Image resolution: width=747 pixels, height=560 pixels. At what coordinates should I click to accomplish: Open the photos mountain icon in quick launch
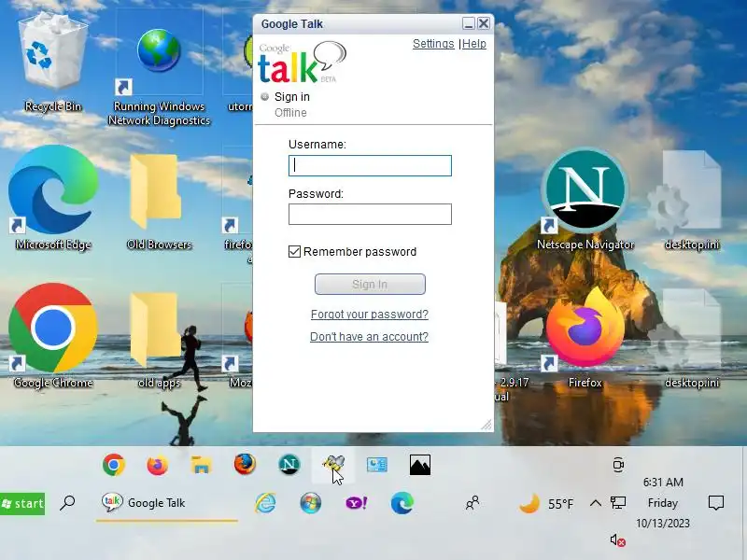420,465
